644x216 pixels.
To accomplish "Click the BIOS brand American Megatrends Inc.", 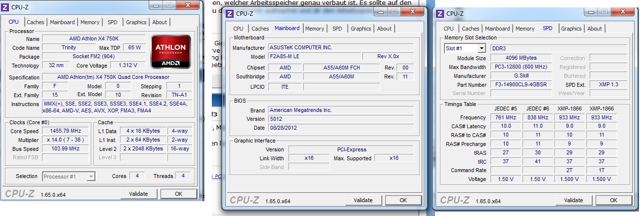I will pos(340,110).
